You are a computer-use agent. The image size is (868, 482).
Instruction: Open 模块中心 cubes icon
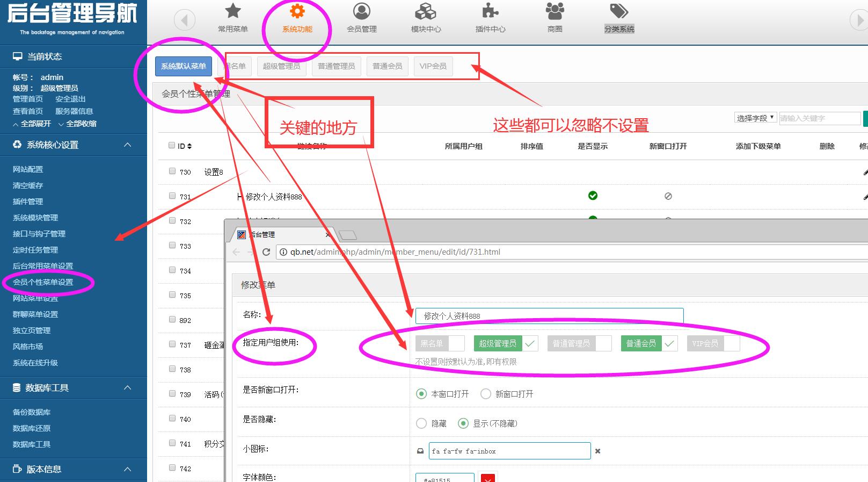pyautogui.click(x=426, y=11)
